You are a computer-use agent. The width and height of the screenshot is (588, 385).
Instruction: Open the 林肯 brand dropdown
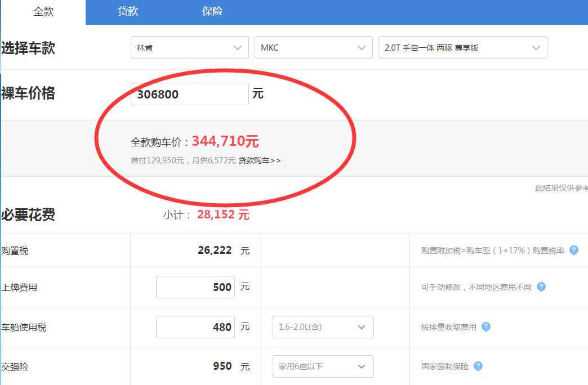pos(190,48)
